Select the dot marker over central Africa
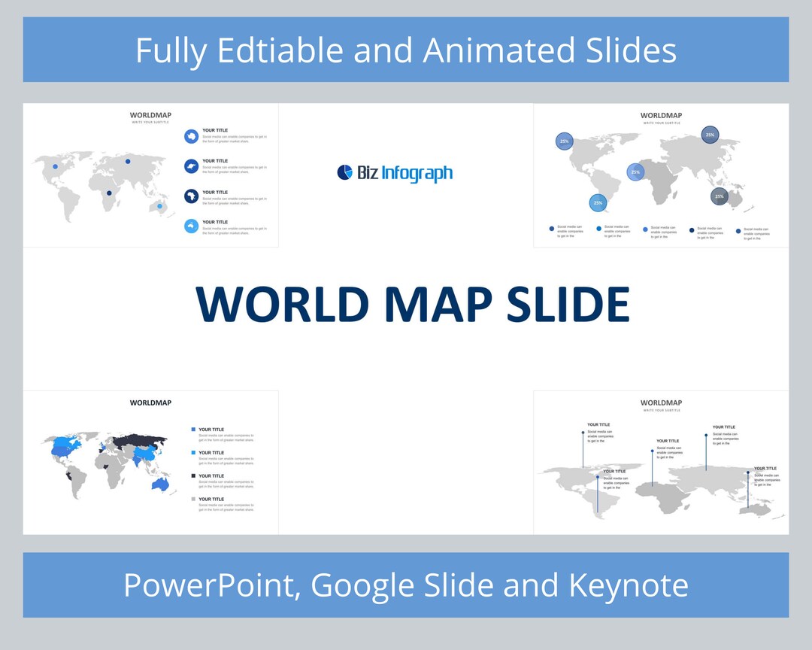 coord(109,193)
